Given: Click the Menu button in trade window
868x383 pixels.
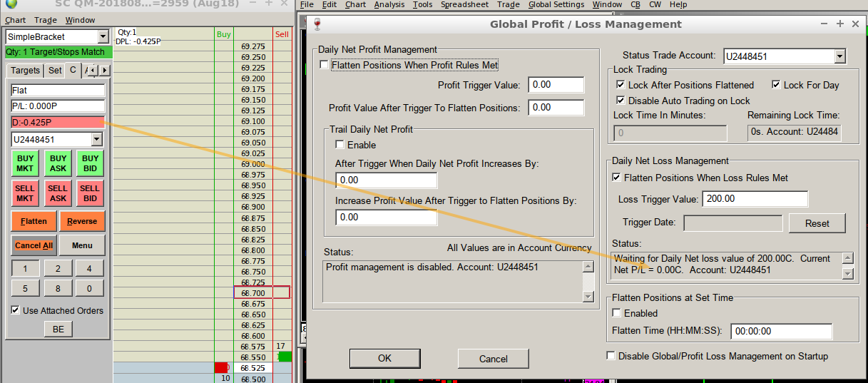Looking at the screenshot, I should point(82,245).
